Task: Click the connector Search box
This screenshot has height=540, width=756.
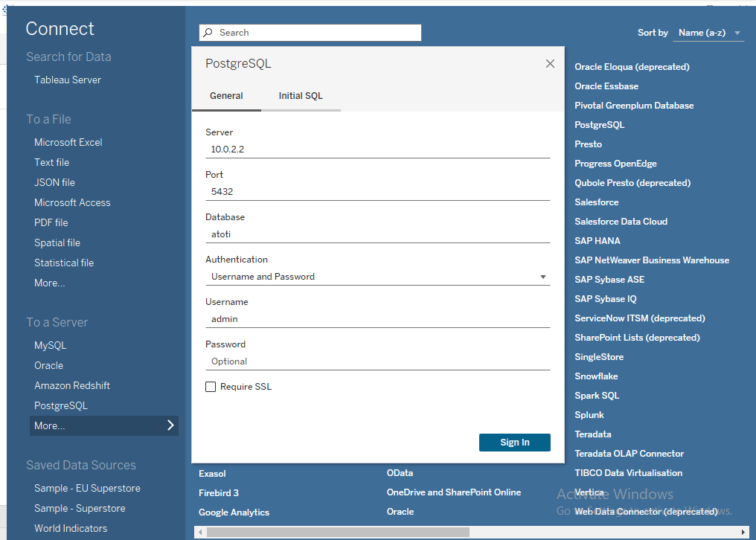Action: coord(310,33)
